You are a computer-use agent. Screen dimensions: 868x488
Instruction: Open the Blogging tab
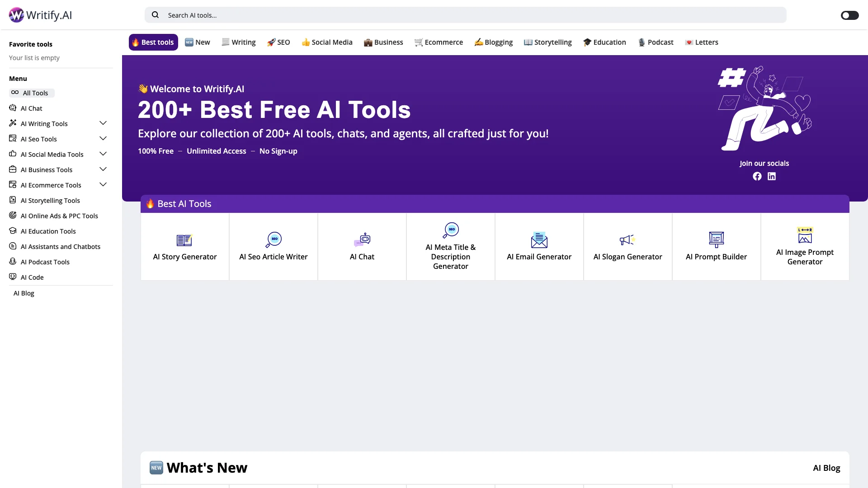(x=493, y=42)
